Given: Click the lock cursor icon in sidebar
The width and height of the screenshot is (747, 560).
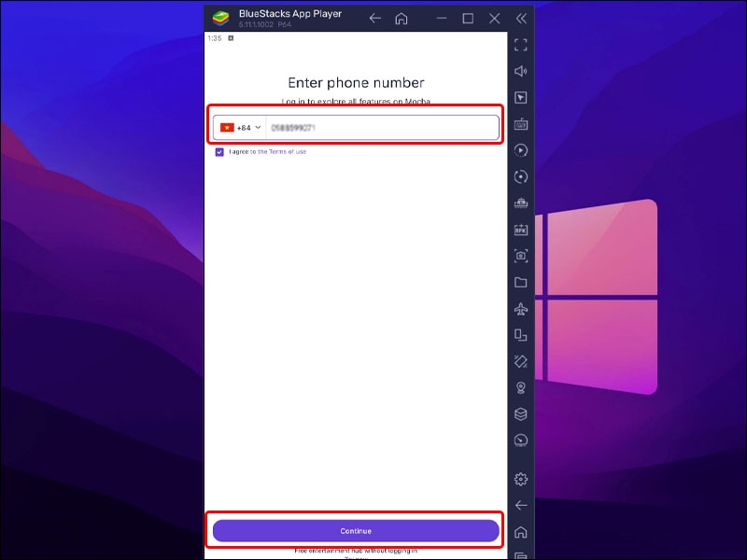Looking at the screenshot, I should point(521,98).
